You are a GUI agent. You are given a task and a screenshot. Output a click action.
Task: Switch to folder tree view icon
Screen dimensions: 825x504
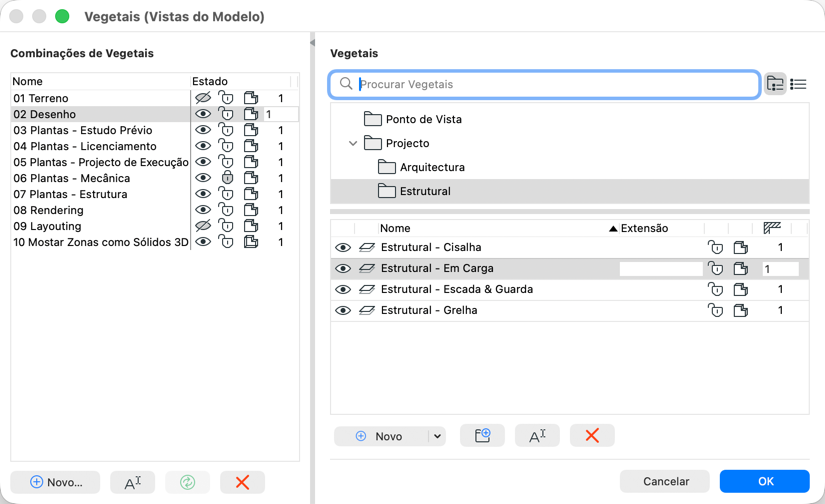(x=775, y=84)
